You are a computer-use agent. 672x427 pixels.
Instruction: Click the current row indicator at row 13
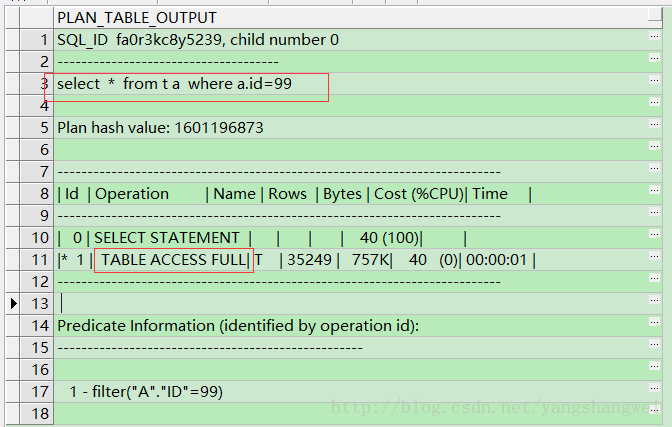13,303
